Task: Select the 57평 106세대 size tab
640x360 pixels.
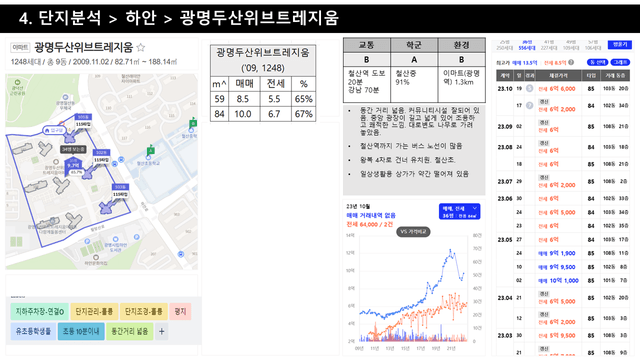Action: (x=593, y=45)
